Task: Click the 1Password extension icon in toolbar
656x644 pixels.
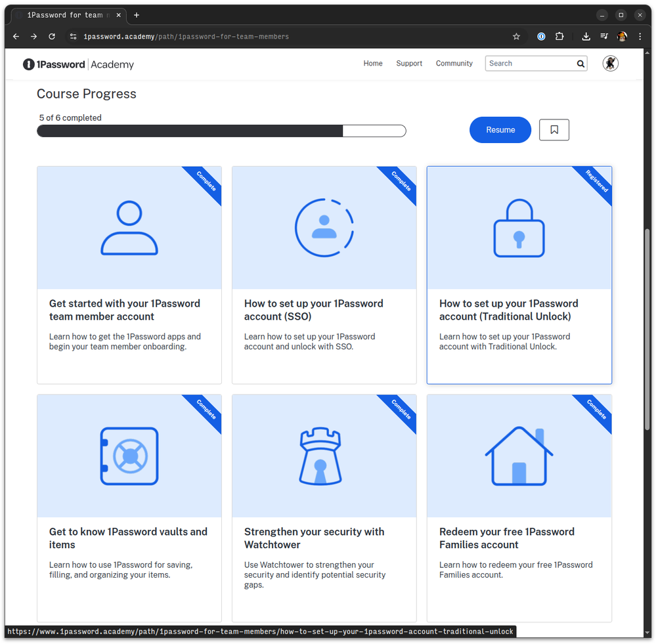Action: (541, 37)
